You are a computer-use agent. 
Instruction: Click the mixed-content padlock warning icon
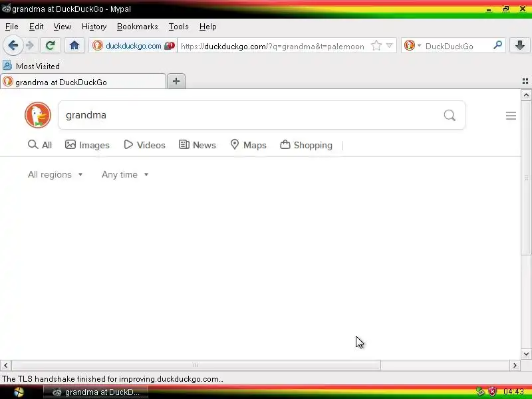coord(170,46)
